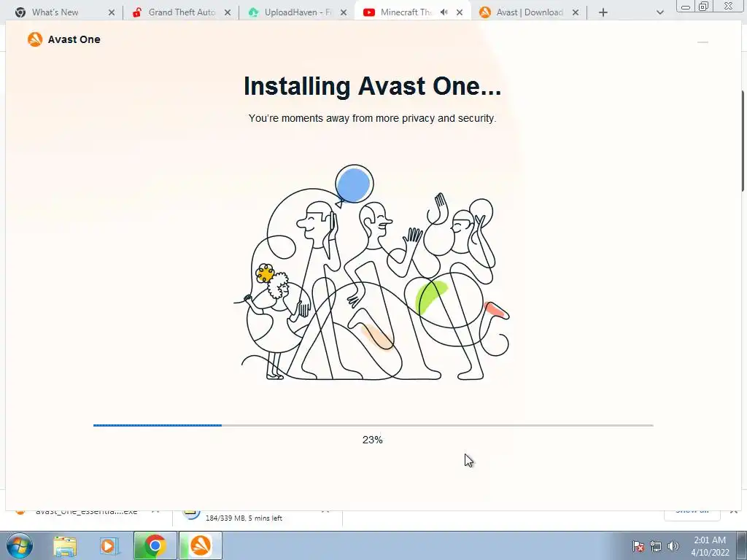Click the 23% progress text
The height and width of the screenshot is (560, 747).
[x=373, y=440]
